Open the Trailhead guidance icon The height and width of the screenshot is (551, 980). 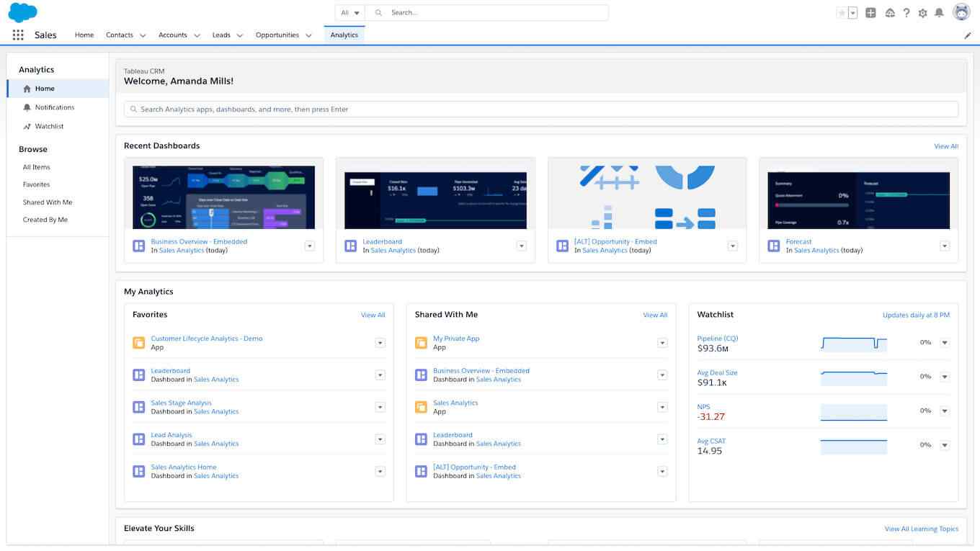coord(890,13)
